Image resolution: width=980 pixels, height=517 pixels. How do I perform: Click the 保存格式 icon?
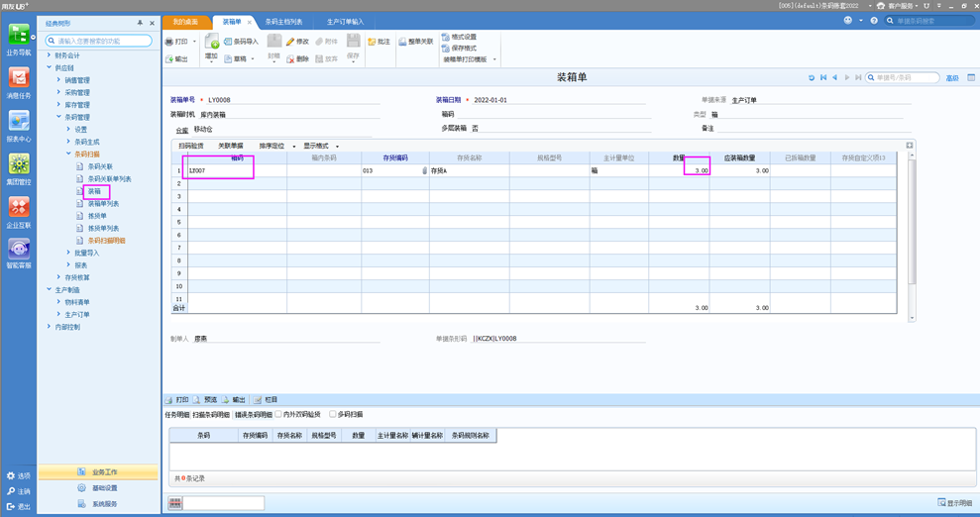point(446,49)
